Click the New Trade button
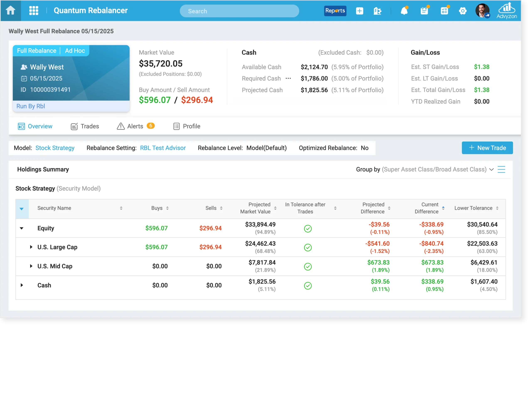The image size is (532, 416). [x=487, y=148]
